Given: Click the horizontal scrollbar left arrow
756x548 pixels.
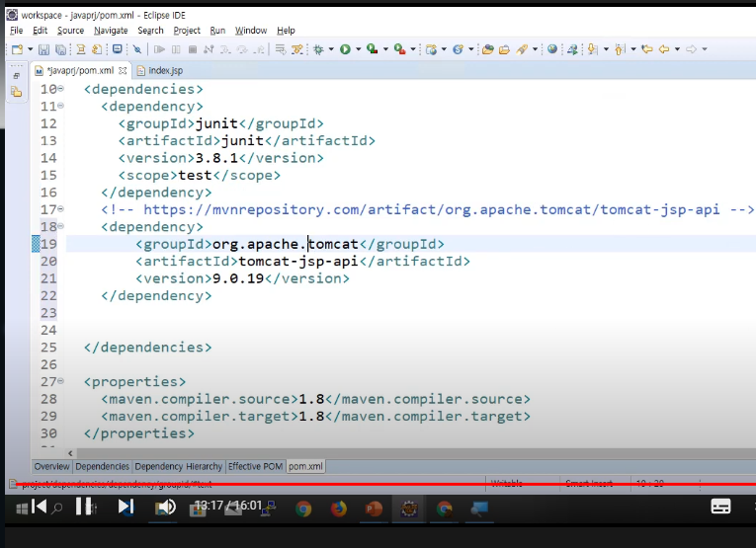Looking at the screenshot, I should (x=70, y=453).
